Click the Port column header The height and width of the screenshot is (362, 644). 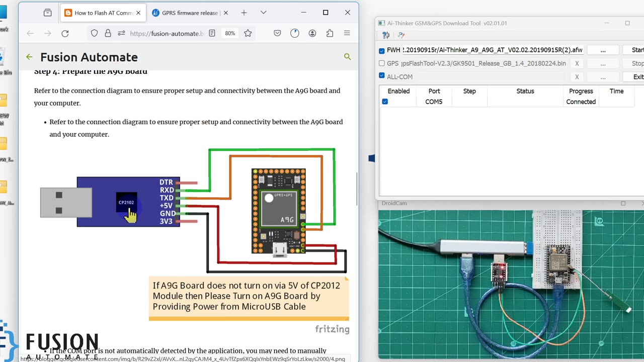434,91
